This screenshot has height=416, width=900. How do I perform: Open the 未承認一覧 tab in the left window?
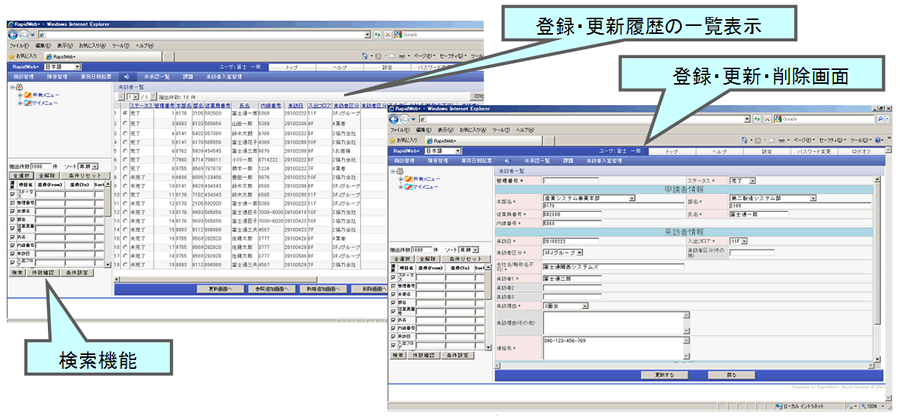[x=161, y=76]
